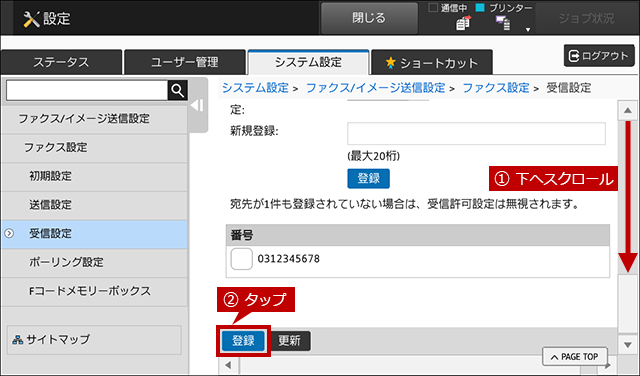The image size is (640, 376).
Task: Click the 更新 button
Action: [289, 340]
